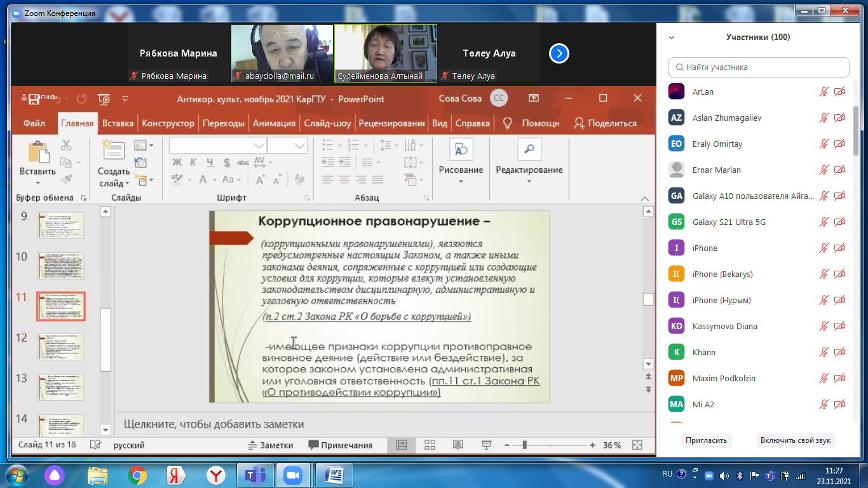Toggle Khann's muted microphone icon
868x488 pixels.
(824, 352)
